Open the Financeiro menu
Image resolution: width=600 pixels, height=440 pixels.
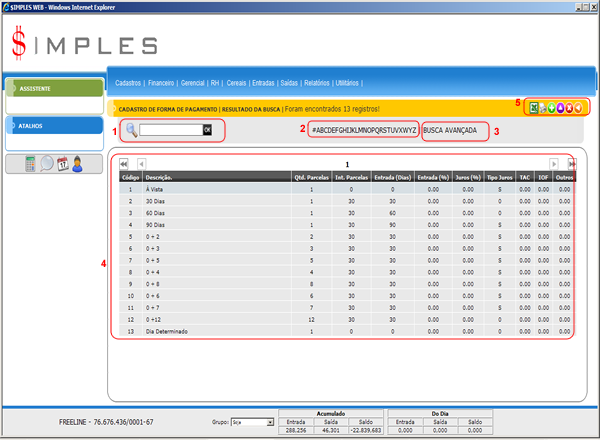161,83
